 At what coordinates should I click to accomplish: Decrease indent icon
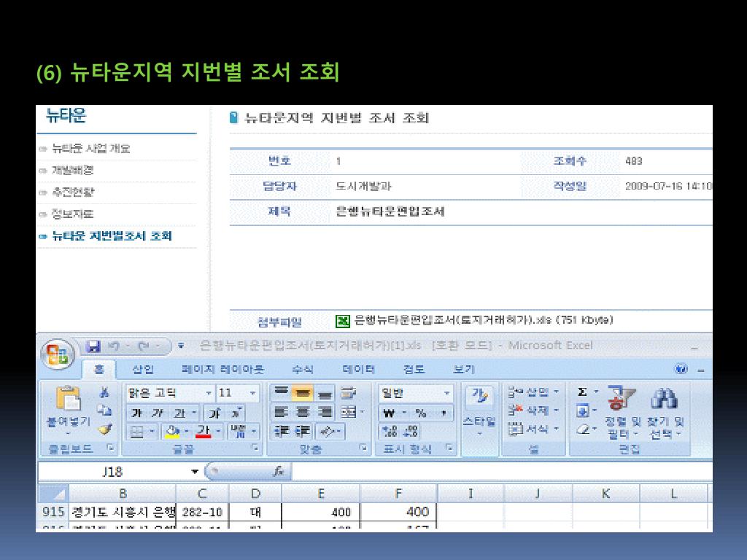[282, 432]
